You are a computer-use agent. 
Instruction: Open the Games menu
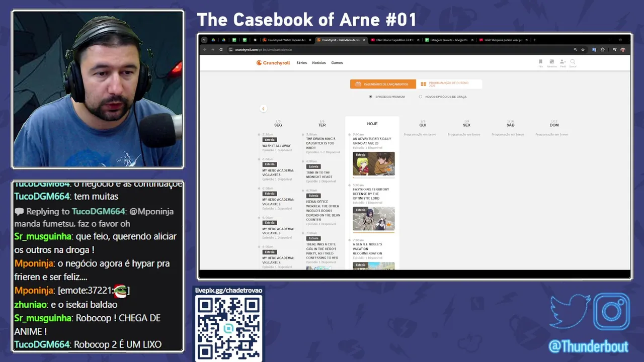coord(337,63)
